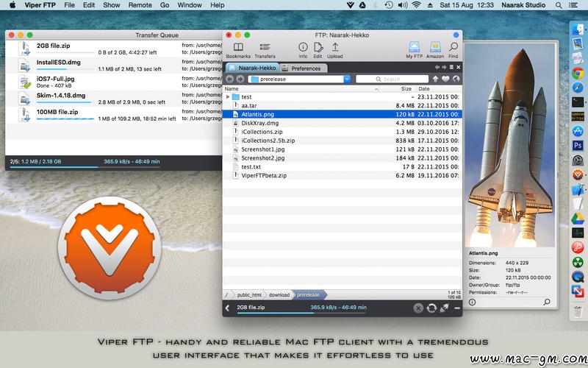The height and width of the screenshot is (368, 588).
Task: Open the File menu
Action: point(69,5)
